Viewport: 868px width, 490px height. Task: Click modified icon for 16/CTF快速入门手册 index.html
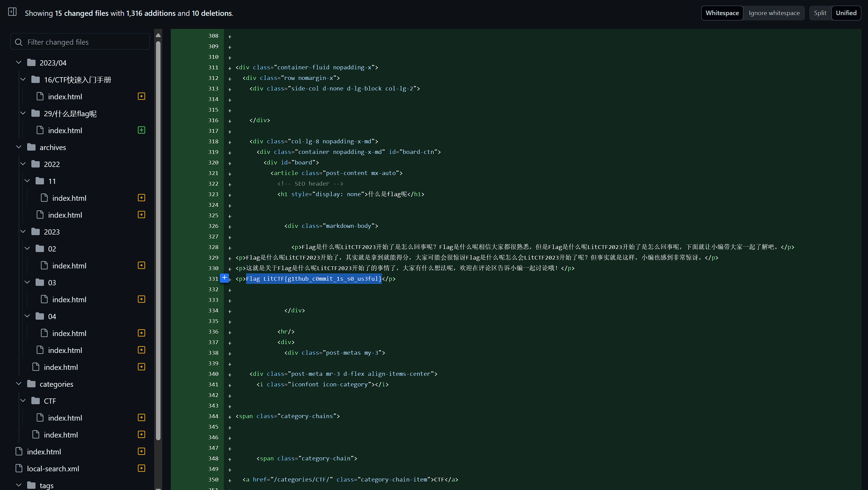[x=141, y=96]
